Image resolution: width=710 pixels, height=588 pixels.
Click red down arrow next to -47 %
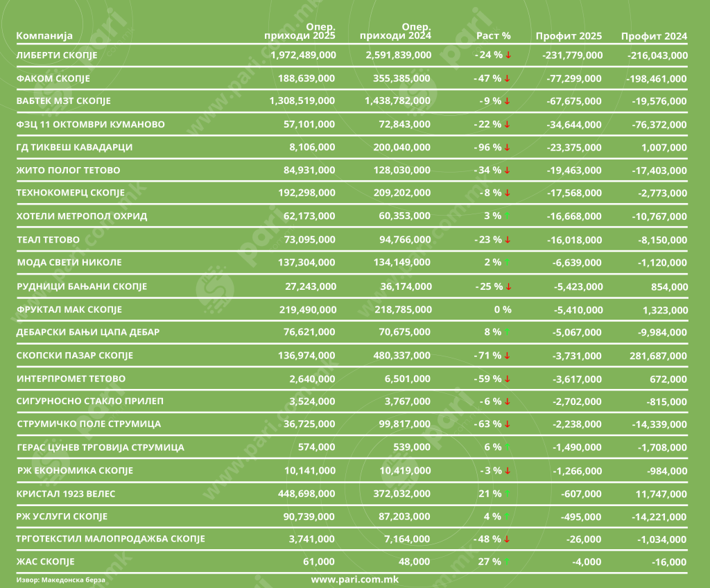508,79
